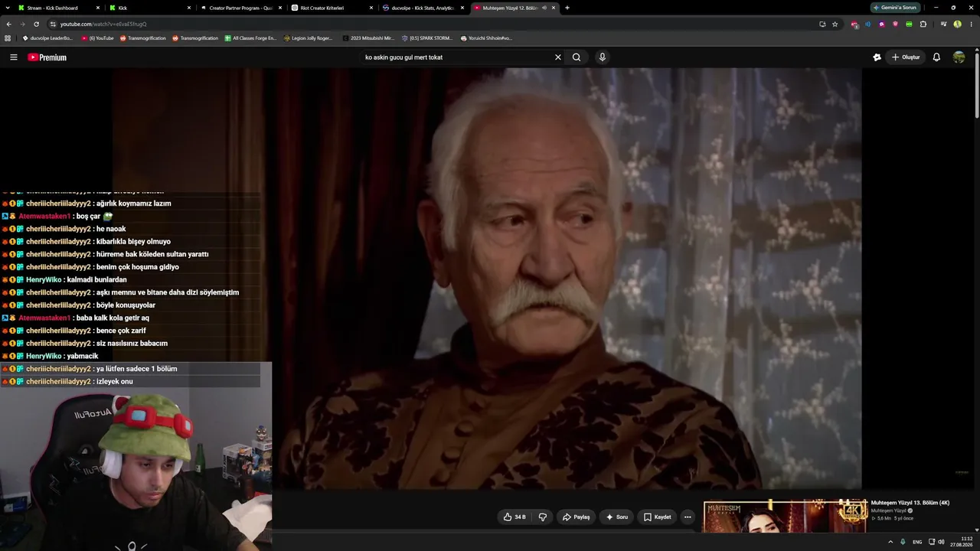980x551 pixels.
Task: Open 2023 Mitsubishi Mir... bookmark
Action: click(368, 37)
